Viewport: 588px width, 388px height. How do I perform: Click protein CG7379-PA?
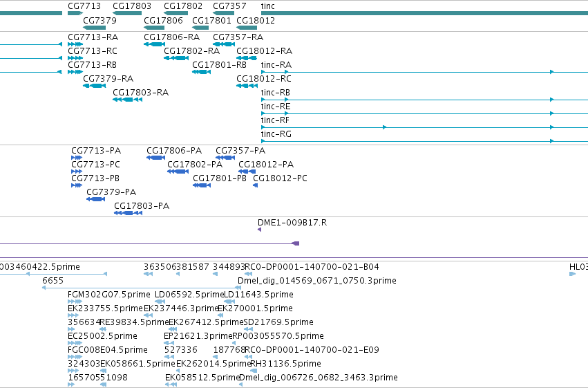coord(111,192)
